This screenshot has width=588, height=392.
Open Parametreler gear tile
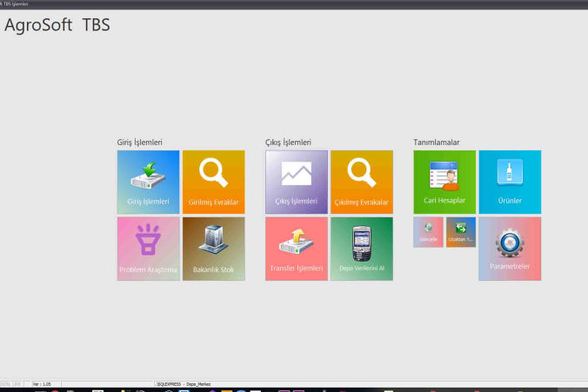coord(510,249)
